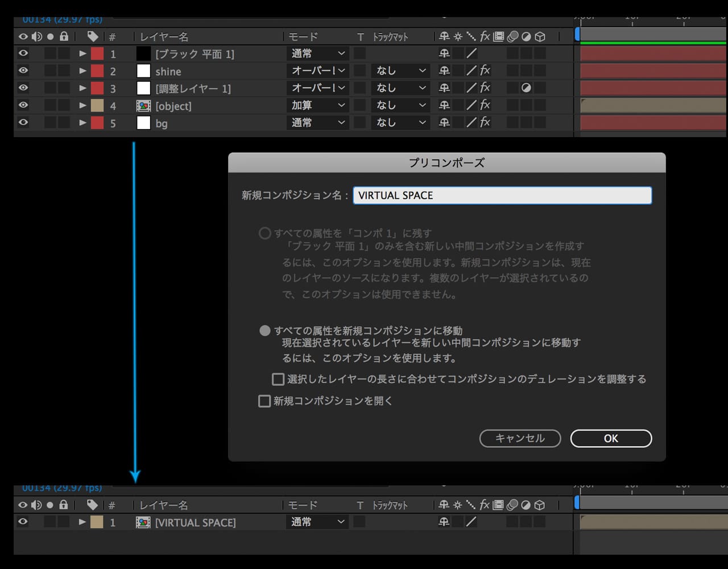Image resolution: width=728 pixels, height=569 pixels.
Task: Check the duration adjustment checkbox
Action: 278,379
